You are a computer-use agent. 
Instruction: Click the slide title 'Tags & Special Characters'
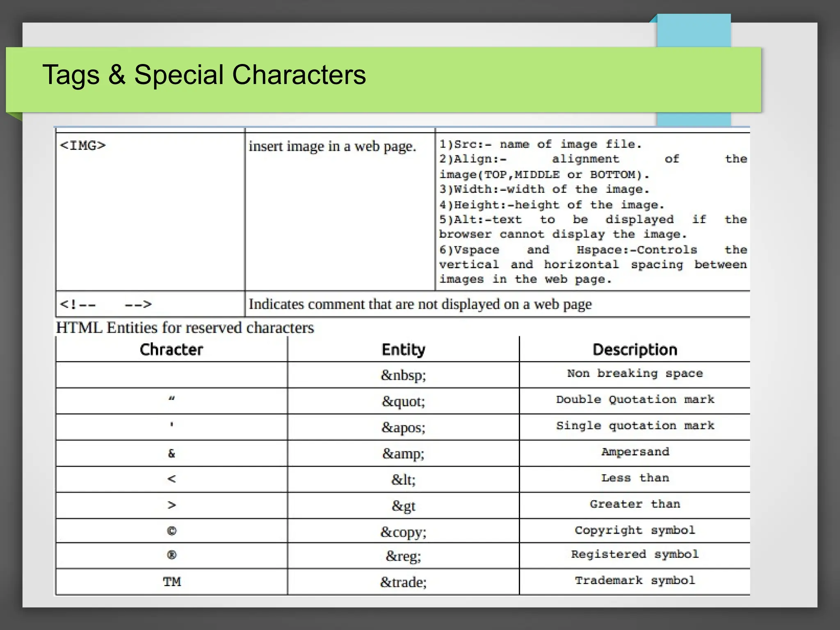point(204,75)
